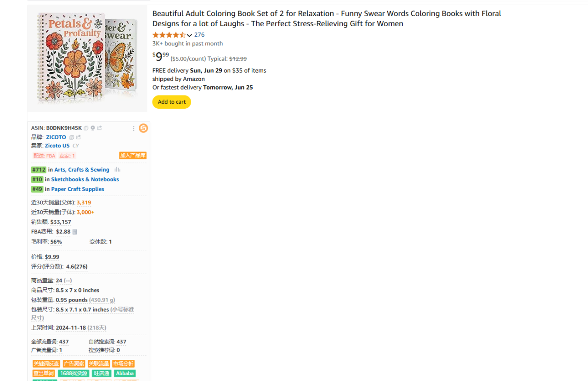Click the locate pin icon next to ASIN
588x381 pixels.
click(x=93, y=128)
